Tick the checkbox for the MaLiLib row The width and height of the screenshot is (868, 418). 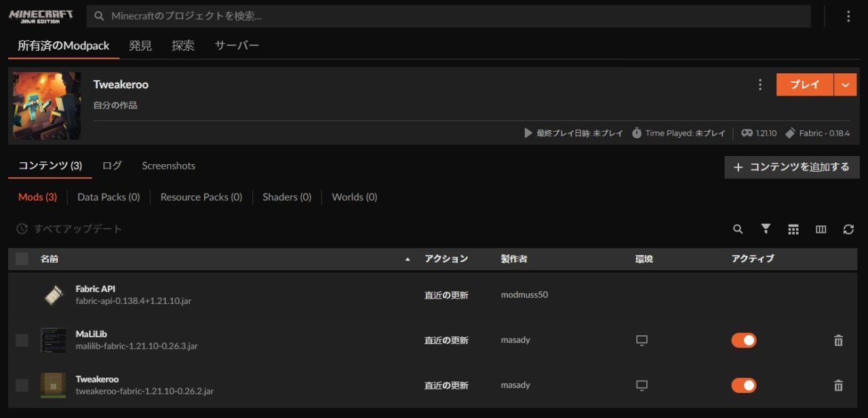pyautogui.click(x=22, y=341)
